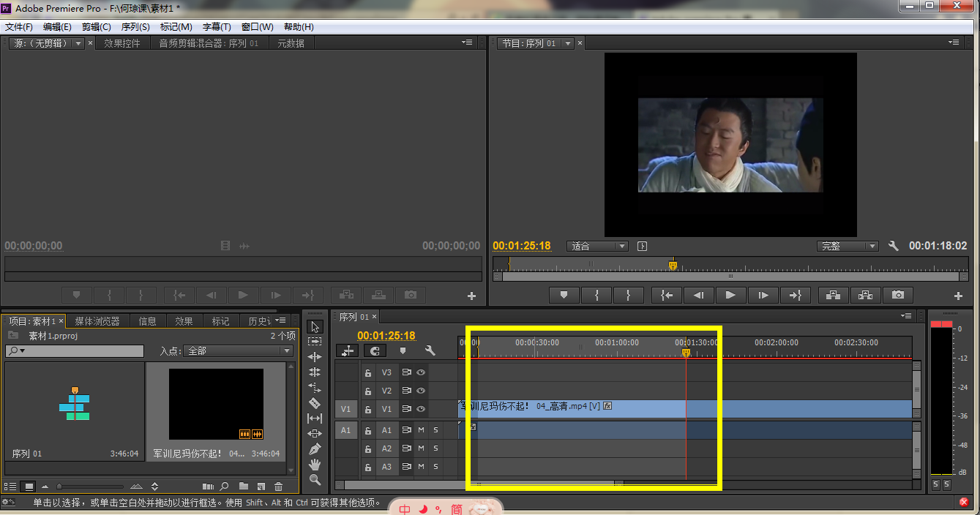Select the Slip tool
The image size is (980, 515).
tap(315, 418)
